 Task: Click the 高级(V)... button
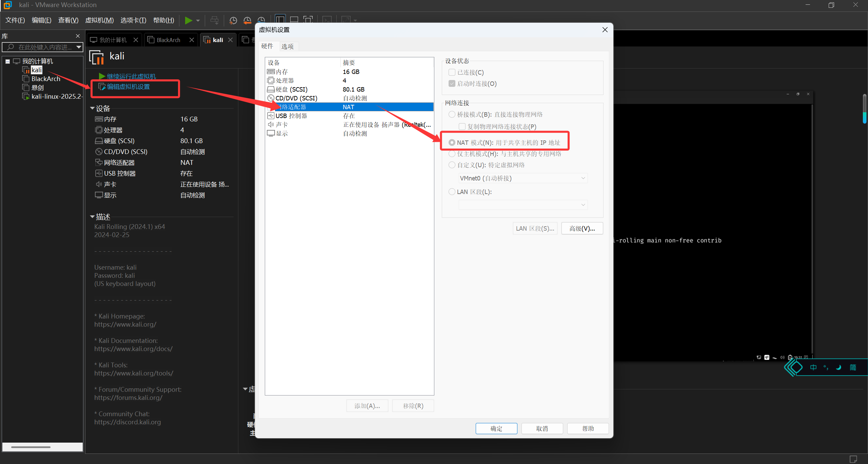[x=582, y=229]
